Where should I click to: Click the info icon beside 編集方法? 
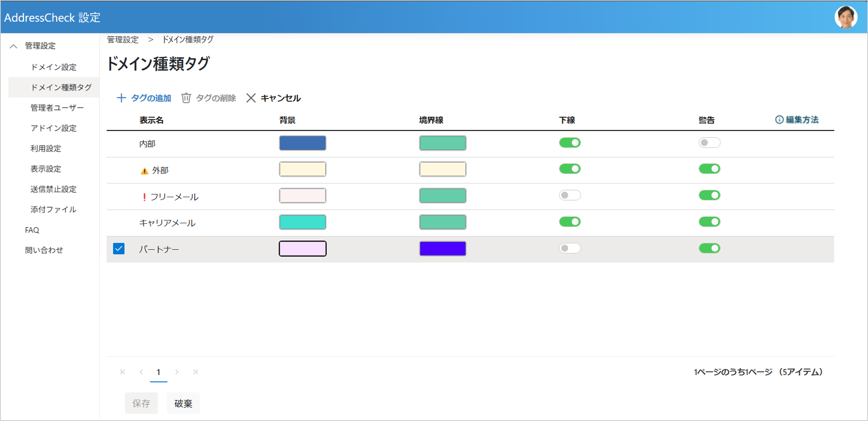click(x=779, y=120)
